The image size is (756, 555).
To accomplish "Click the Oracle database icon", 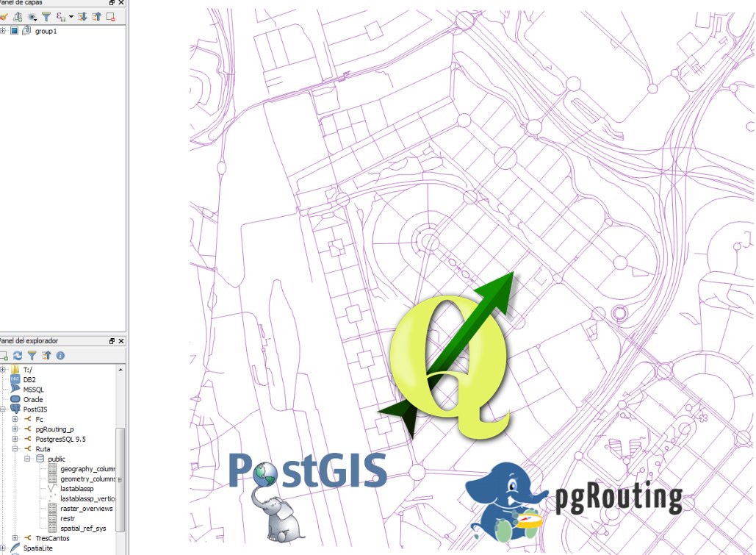I will click(15, 400).
